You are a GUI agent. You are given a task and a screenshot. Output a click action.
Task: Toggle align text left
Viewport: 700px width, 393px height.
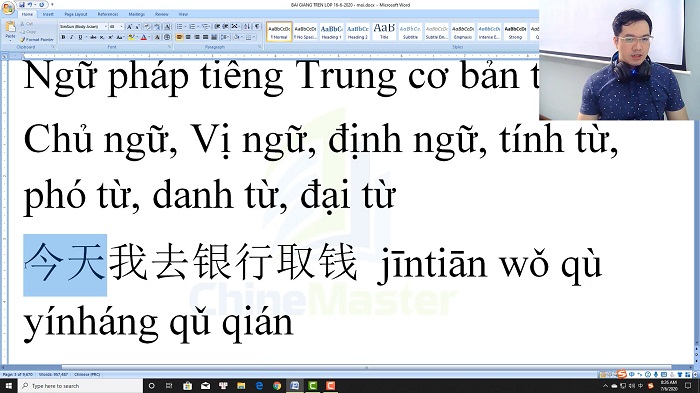[x=179, y=37]
